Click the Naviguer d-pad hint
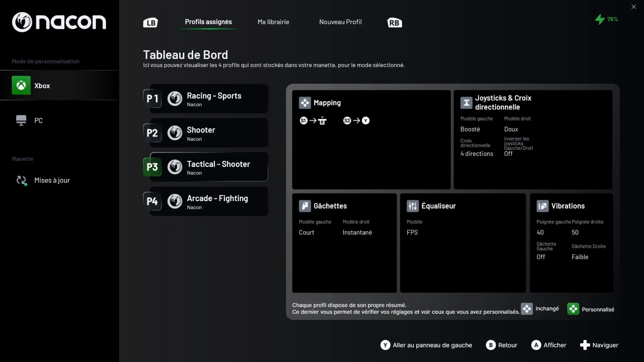644x362 pixels. [599, 345]
